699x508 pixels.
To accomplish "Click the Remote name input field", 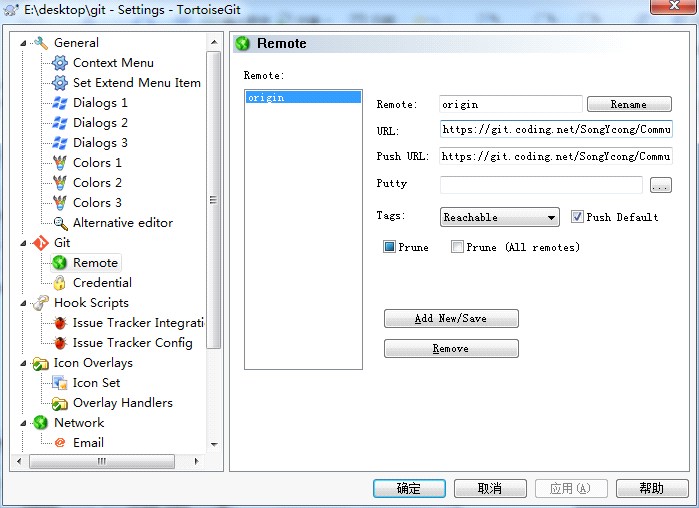I will 510,104.
